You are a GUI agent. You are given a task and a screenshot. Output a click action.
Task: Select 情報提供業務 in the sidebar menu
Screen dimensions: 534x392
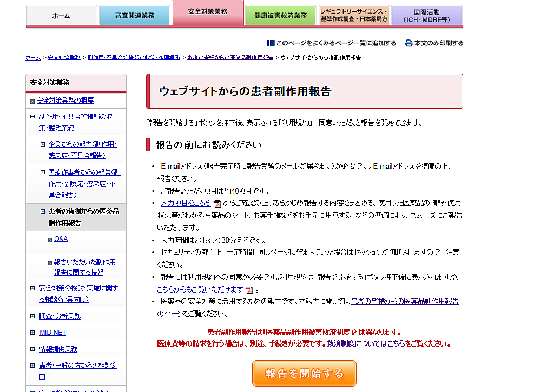point(58,349)
